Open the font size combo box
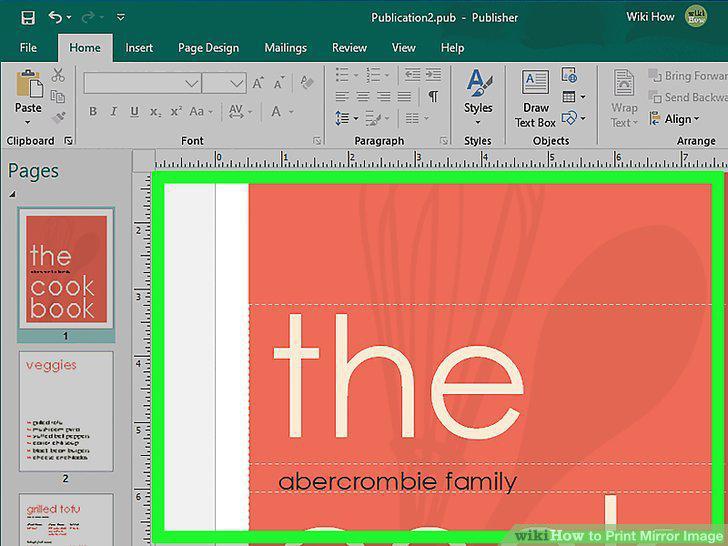 (224, 84)
